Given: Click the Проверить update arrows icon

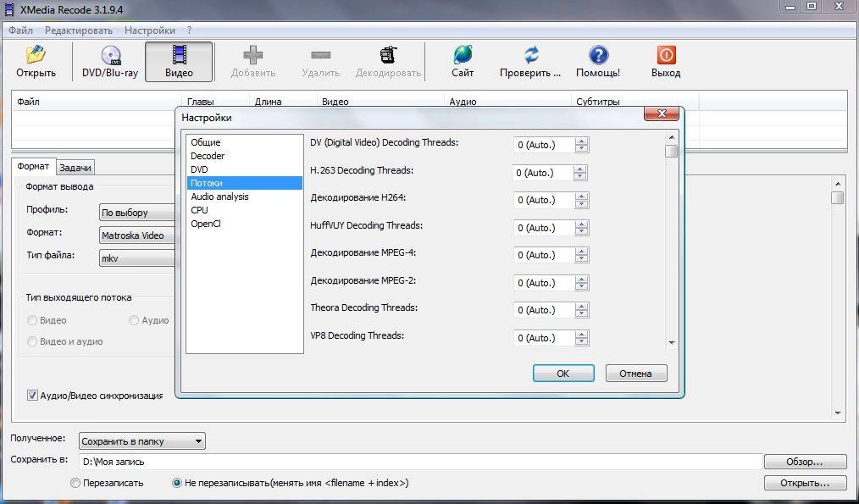Looking at the screenshot, I should tap(530, 55).
